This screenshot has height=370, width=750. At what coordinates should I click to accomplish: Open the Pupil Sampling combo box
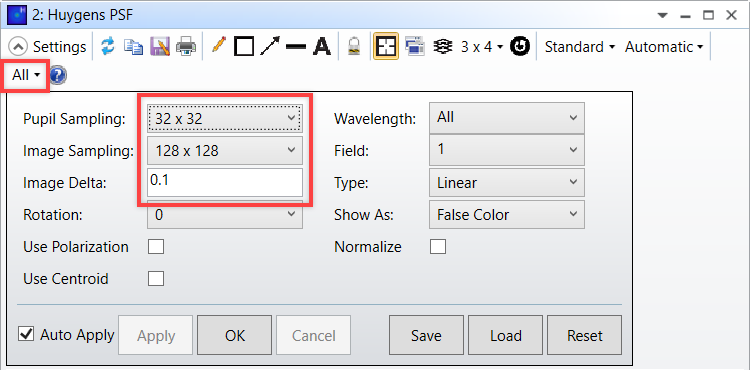224,119
